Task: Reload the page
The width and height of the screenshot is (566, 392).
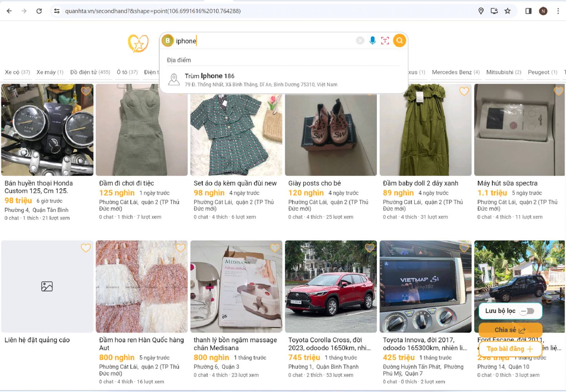Action: (x=39, y=11)
